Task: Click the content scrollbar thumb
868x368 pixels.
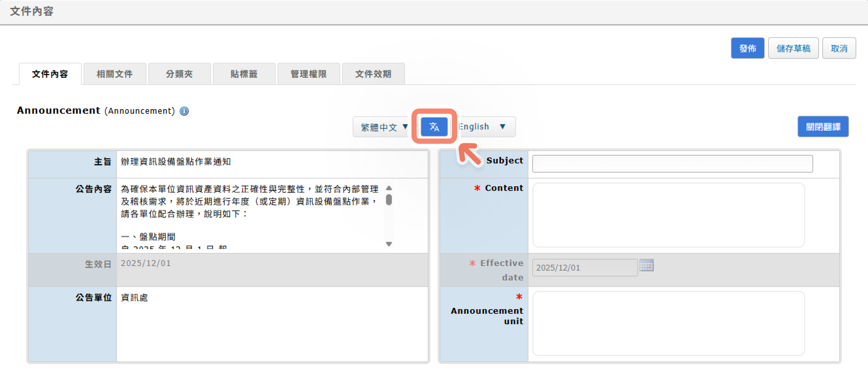Action: tap(389, 199)
